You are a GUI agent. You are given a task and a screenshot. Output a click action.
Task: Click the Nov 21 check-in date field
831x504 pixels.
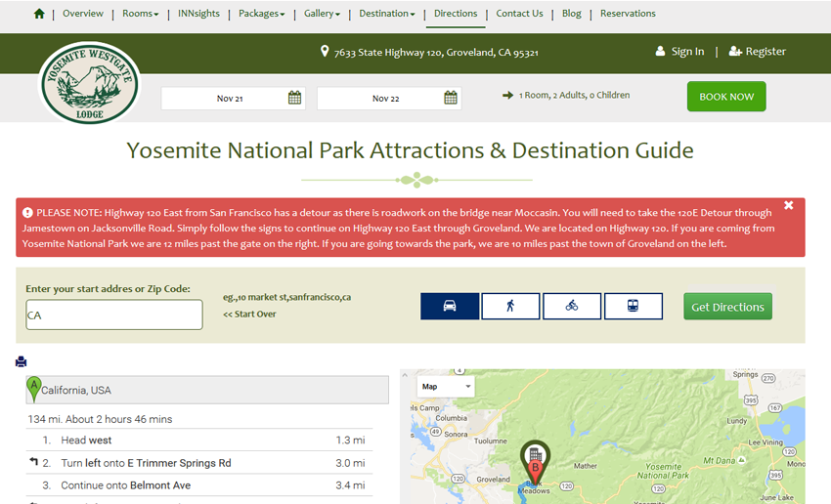tap(234, 98)
